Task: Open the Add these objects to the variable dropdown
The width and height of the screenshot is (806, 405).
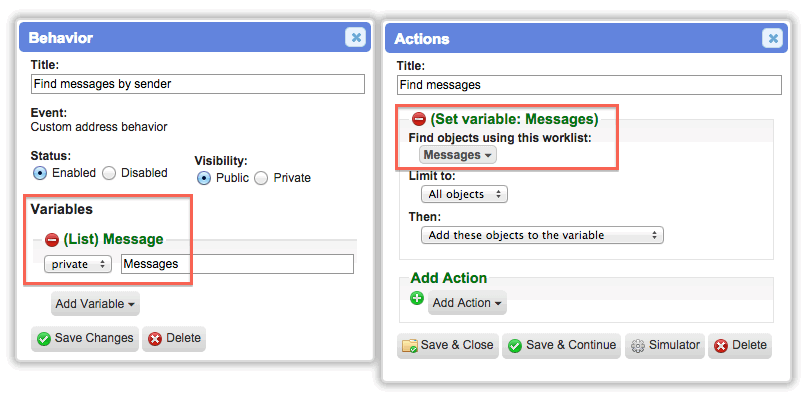Action: point(542,235)
